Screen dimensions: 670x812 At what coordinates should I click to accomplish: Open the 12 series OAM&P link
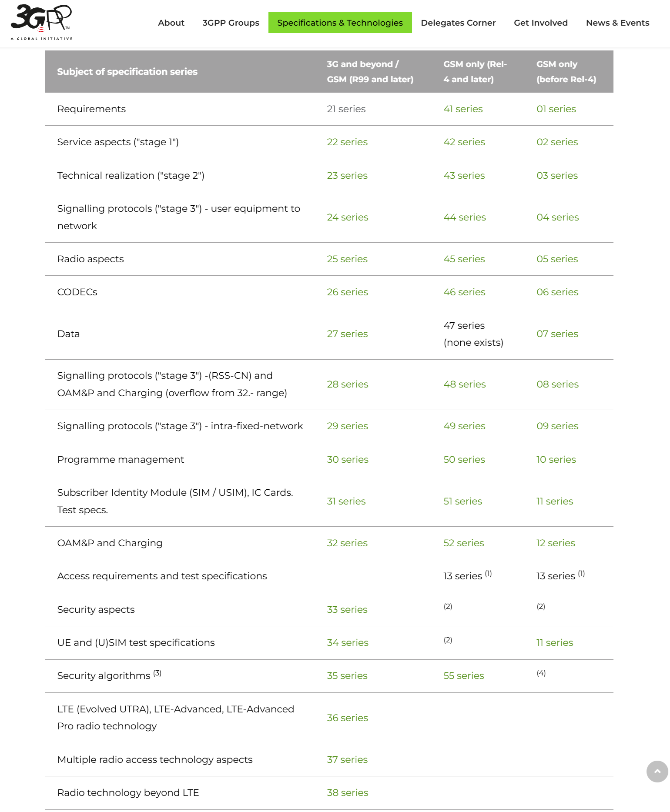(x=556, y=543)
